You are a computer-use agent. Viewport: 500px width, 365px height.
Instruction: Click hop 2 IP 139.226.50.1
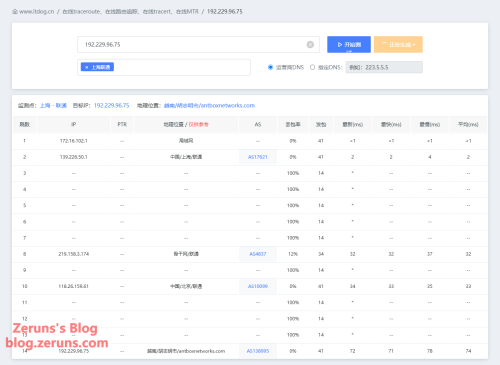tap(74, 157)
